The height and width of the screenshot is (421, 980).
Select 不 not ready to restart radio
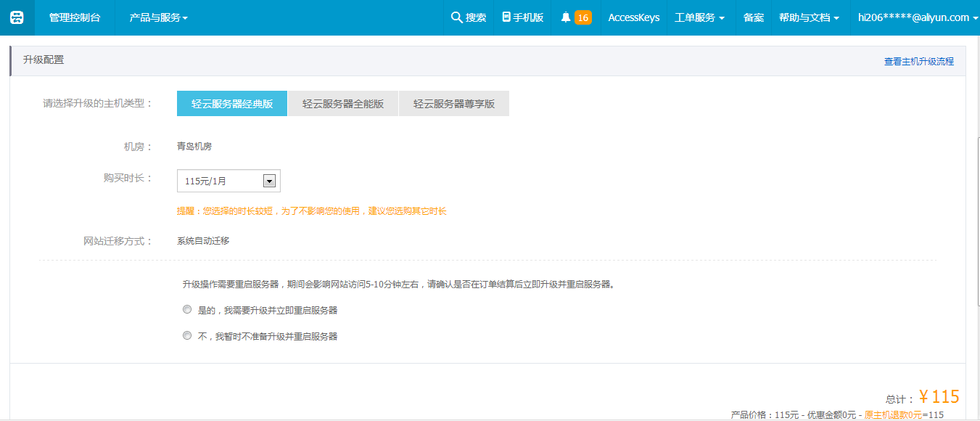pyautogui.click(x=187, y=335)
